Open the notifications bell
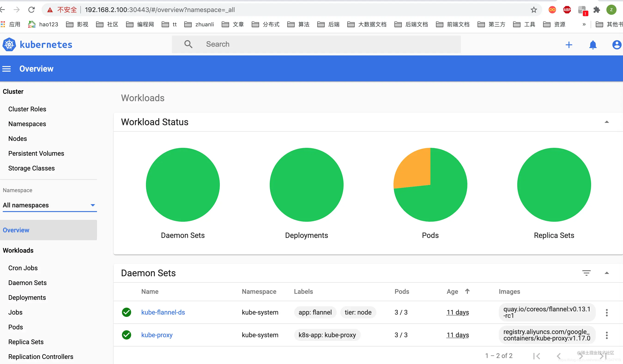Viewport: 623px width, 364px height. coord(593,45)
